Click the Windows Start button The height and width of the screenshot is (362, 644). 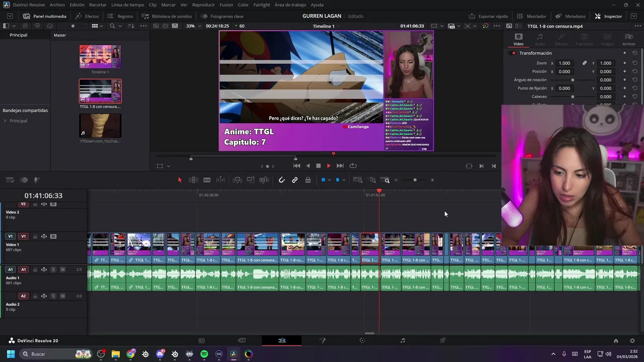pos(11,354)
